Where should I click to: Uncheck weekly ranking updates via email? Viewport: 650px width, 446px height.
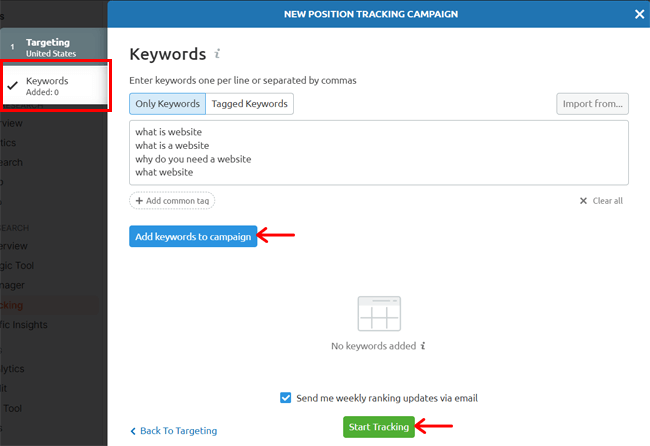(286, 398)
